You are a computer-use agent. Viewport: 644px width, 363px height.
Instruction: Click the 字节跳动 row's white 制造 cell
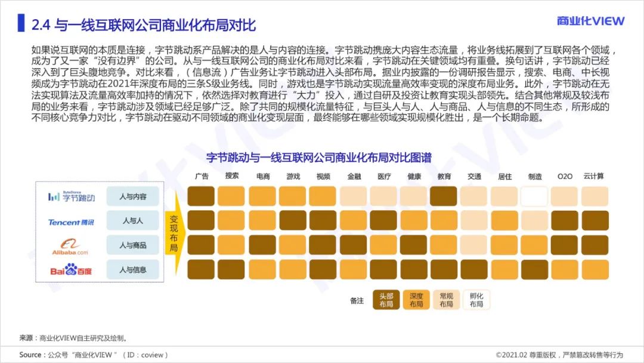coord(534,196)
